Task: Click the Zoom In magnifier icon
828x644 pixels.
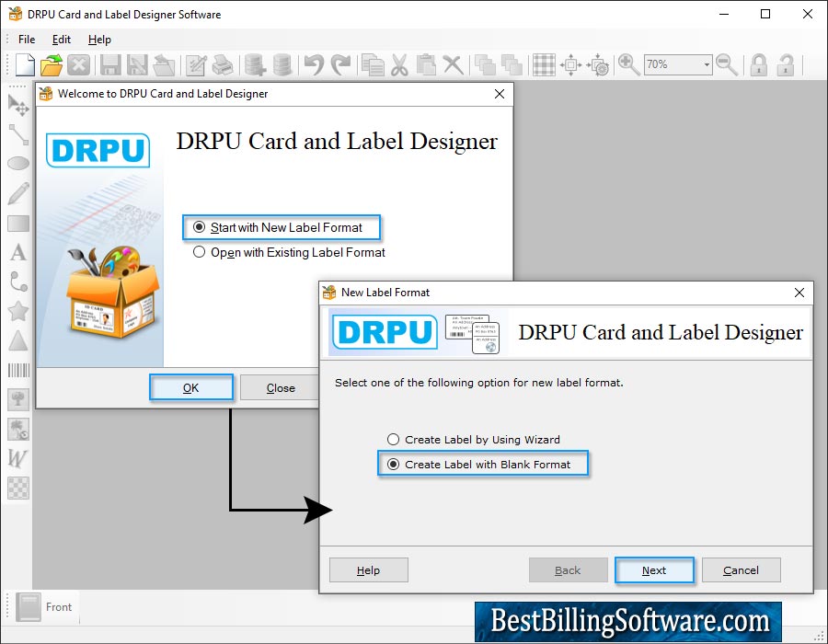Action: tap(629, 65)
